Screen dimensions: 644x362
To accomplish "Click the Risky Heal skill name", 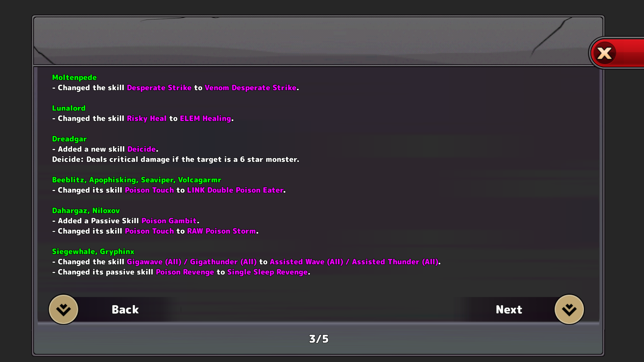I will click(x=147, y=119).
